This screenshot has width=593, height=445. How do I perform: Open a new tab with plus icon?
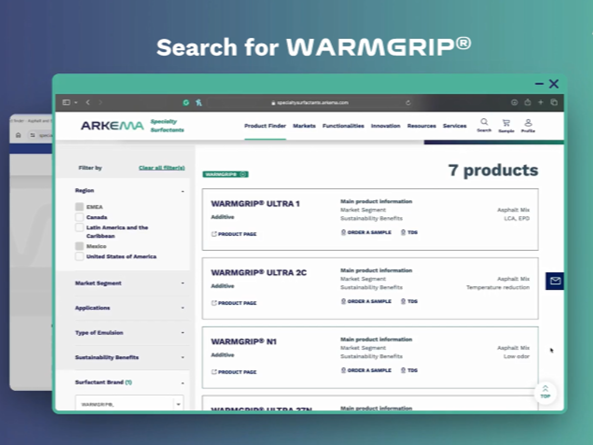tap(540, 102)
